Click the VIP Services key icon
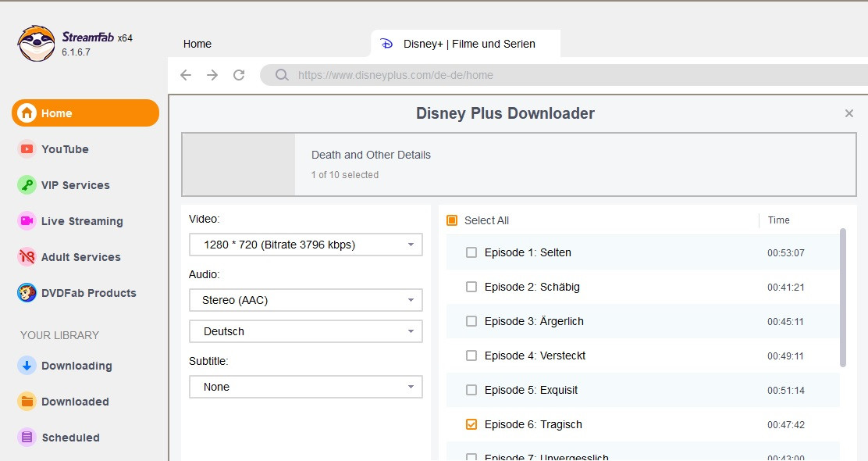This screenshot has height=461, width=868. click(27, 185)
